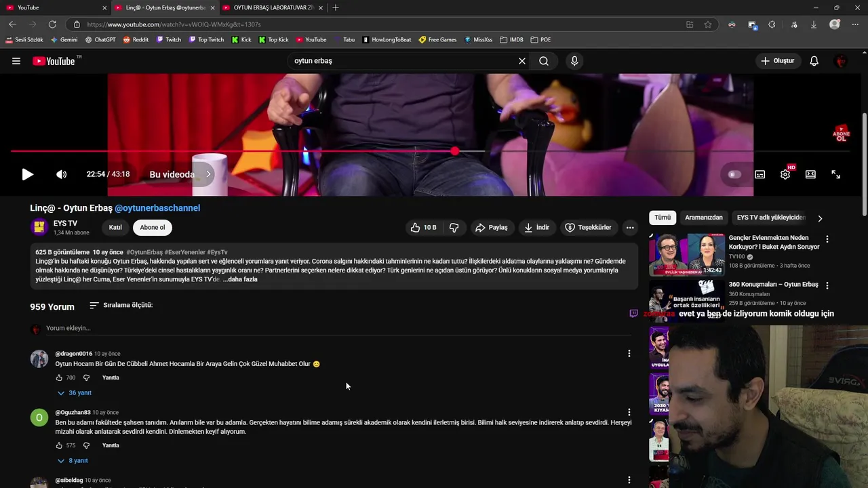Viewport: 868px width, 488px height.
Task: Share the video via Paylaş
Action: pos(492,228)
